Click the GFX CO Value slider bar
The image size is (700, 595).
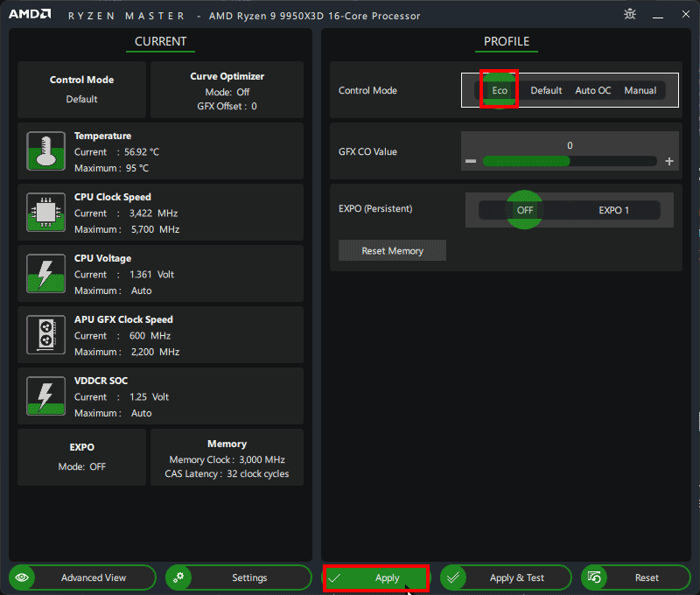570,161
